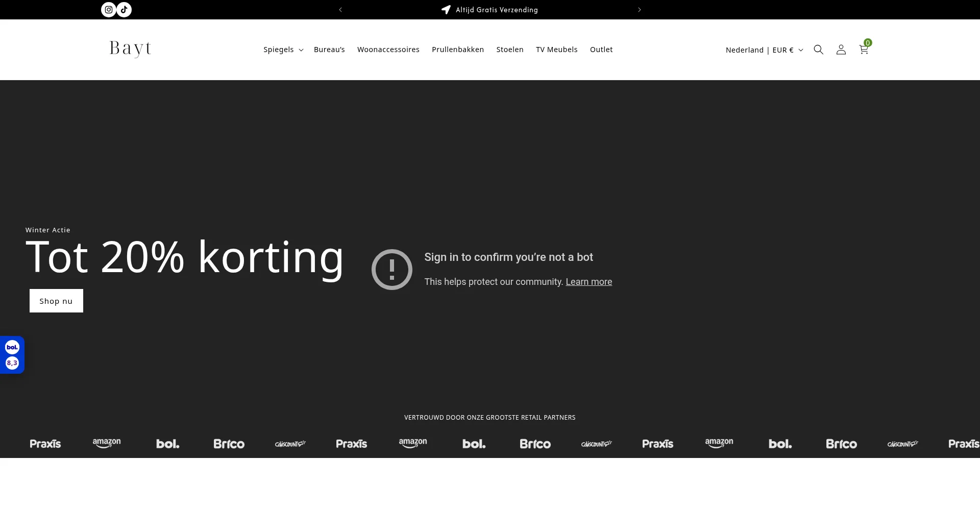Click the search magnifier icon
The width and height of the screenshot is (980, 507).
pos(818,50)
